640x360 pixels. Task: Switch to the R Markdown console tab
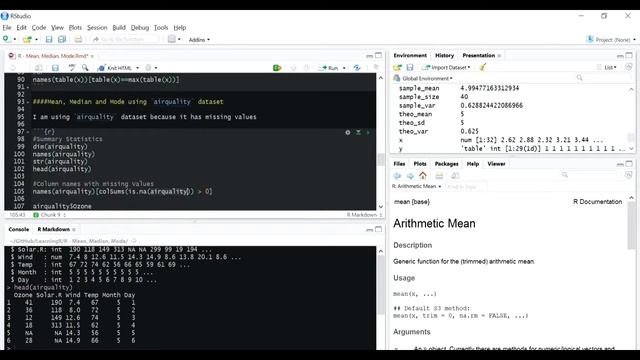[x=53, y=229]
